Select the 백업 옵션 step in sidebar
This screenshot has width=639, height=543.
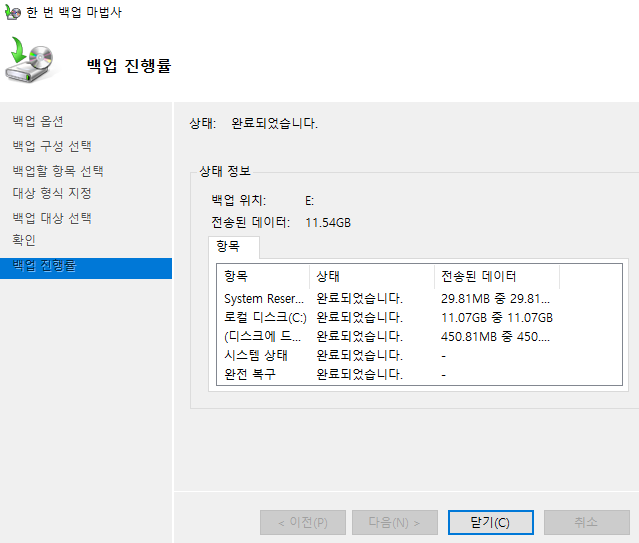pos(38,121)
